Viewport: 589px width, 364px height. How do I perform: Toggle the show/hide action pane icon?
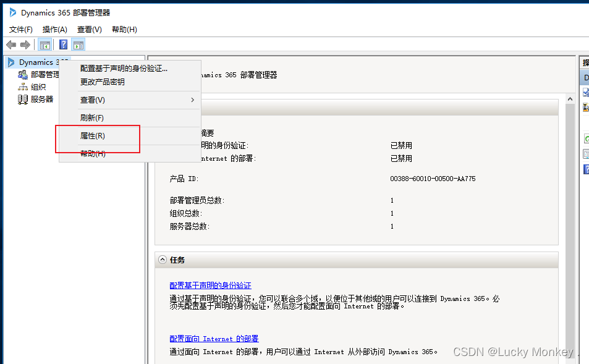78,45
